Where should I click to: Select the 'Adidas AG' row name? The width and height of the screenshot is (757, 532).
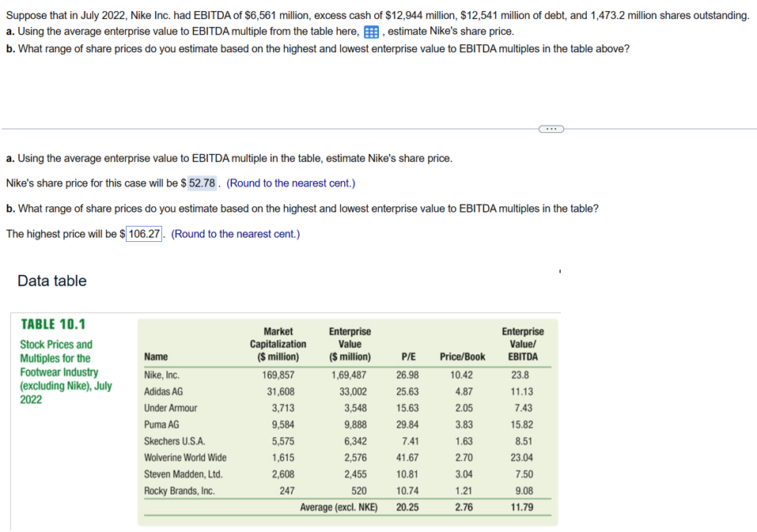click(x=163, y=391)
